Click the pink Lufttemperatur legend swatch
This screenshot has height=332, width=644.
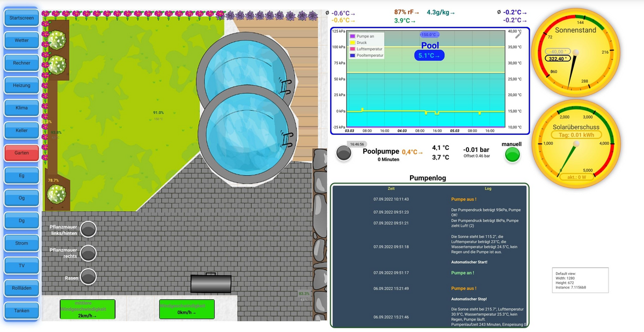click(x=353, y=49)
